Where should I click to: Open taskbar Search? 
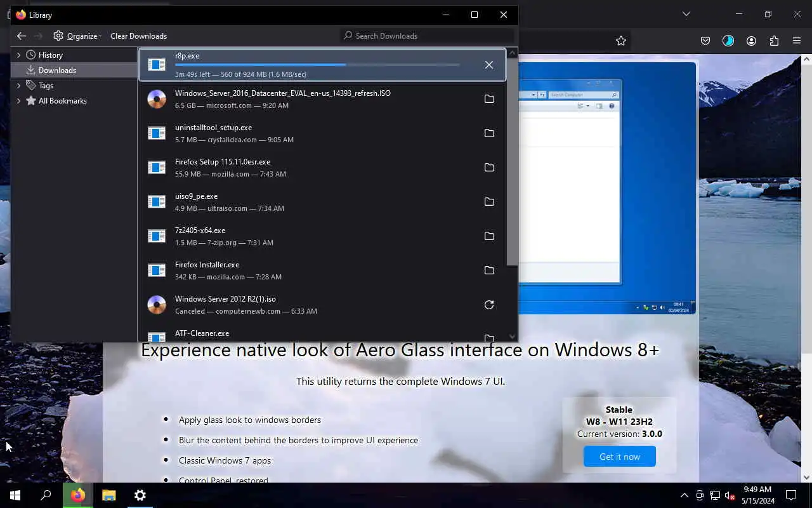pyautogui.click(x=46, y=495)
